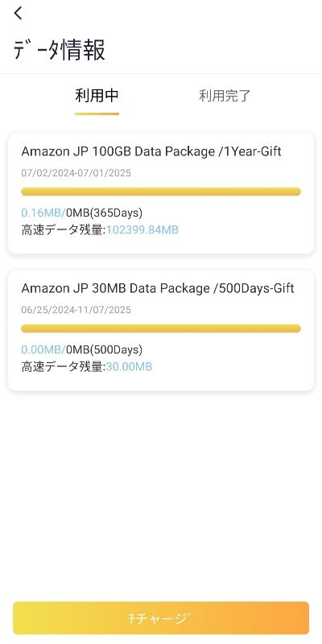Click the 0.00MB used data value

pos(43,349)
